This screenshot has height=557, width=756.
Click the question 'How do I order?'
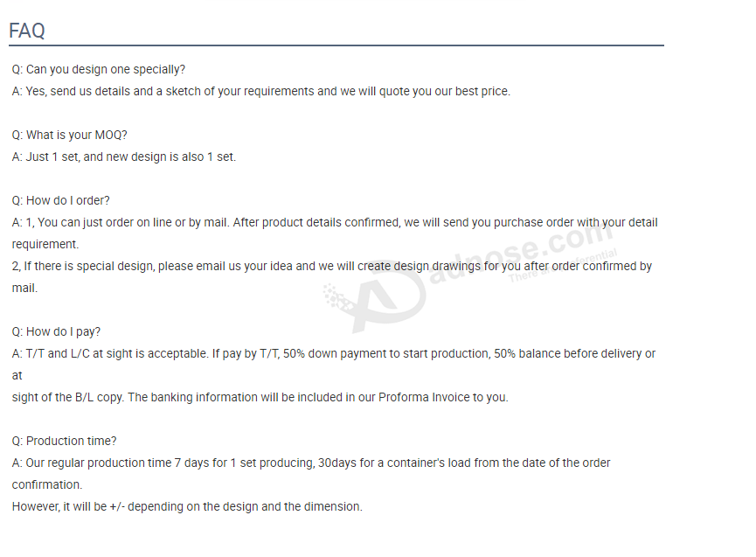pyautogui.click(x=61, y=200)
